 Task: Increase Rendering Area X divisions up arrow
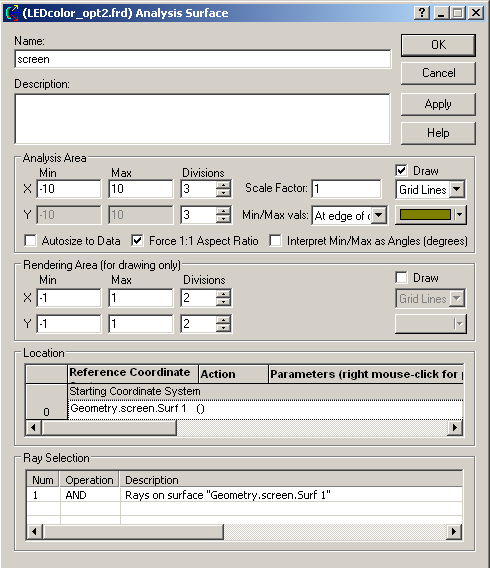pyautogui.click(x=223, y=294)
